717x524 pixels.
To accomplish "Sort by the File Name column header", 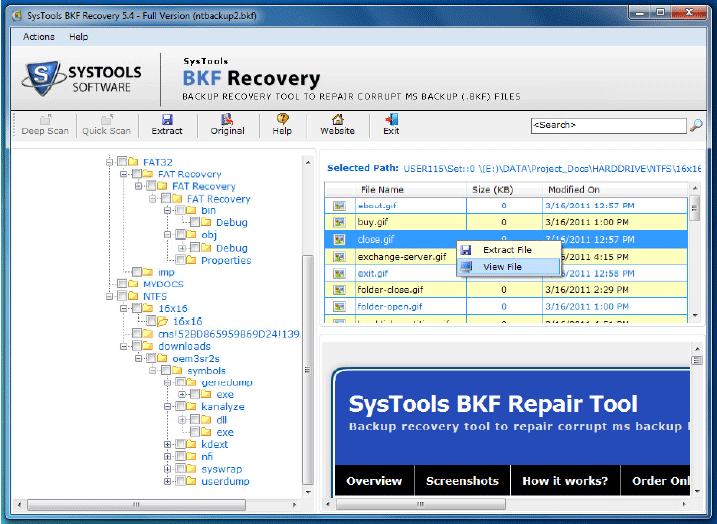I will click(411, 189).
